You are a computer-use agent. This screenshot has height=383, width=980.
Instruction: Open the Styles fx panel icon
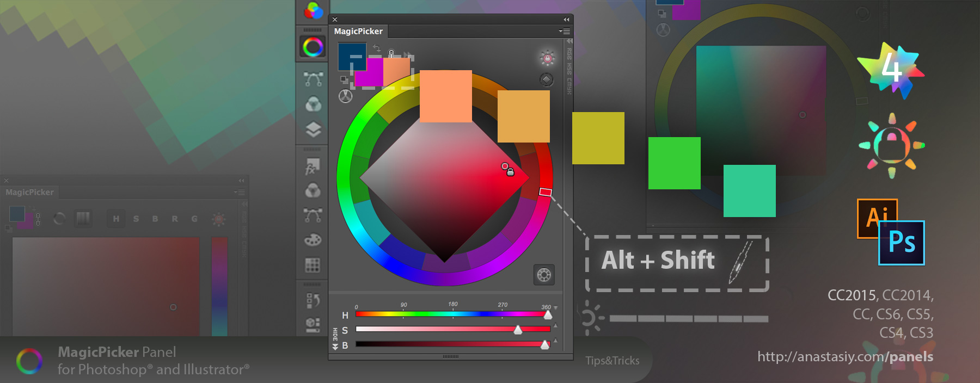coord(313,166)
